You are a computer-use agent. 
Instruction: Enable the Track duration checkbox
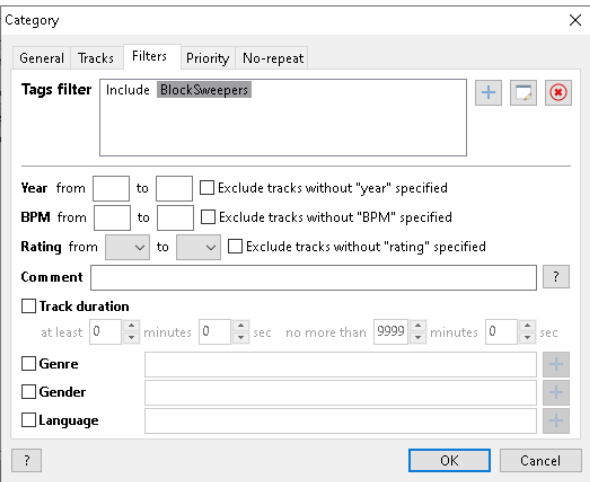[29, 306]
